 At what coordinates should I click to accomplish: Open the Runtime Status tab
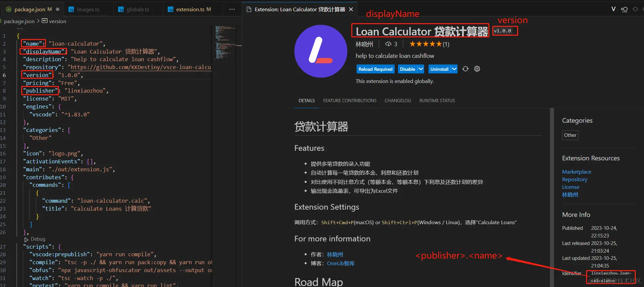437,101
